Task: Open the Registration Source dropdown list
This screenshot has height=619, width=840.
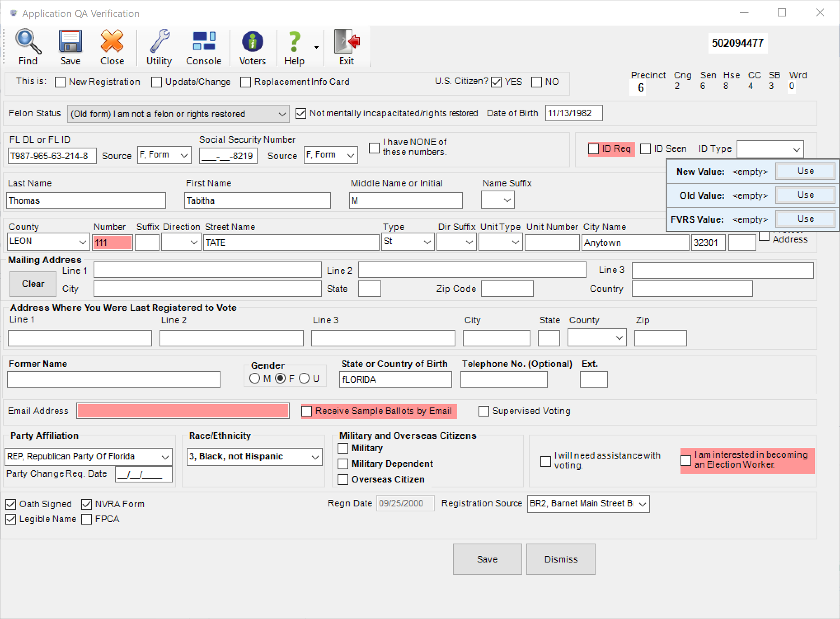Action: tap(642, 504)
